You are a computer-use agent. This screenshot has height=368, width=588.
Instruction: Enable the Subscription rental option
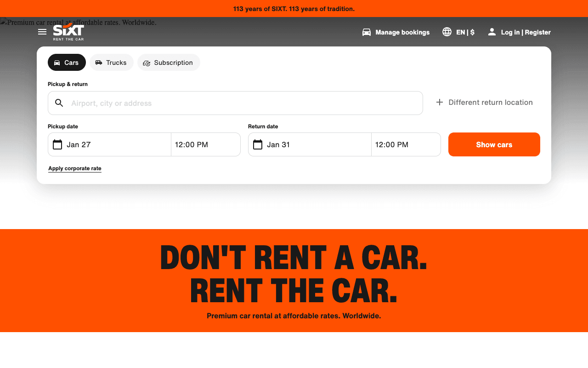(x=169, y=62)
